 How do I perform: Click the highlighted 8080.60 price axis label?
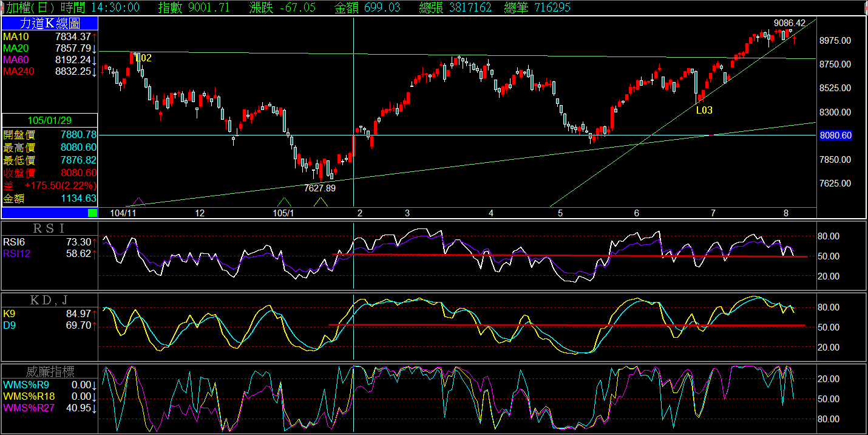[x=835, y=135]
